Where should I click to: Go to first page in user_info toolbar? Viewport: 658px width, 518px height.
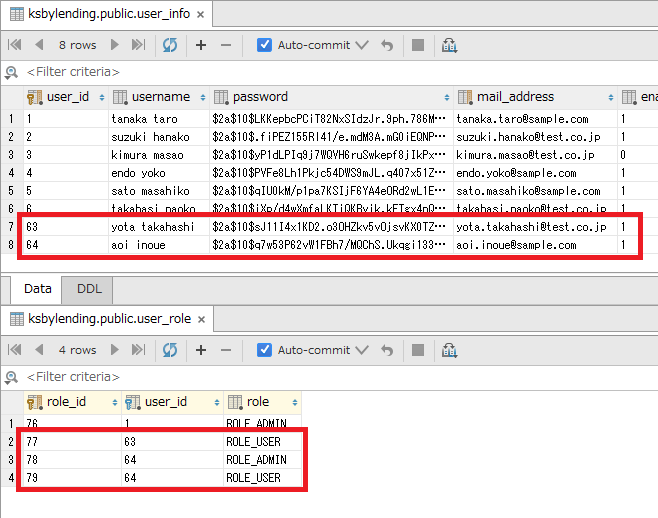15,44
